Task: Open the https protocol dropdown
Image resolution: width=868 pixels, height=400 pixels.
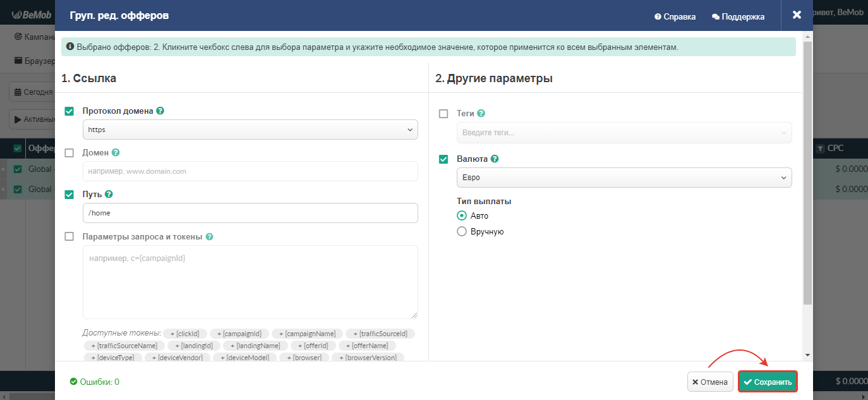Action: pos(250,130)
